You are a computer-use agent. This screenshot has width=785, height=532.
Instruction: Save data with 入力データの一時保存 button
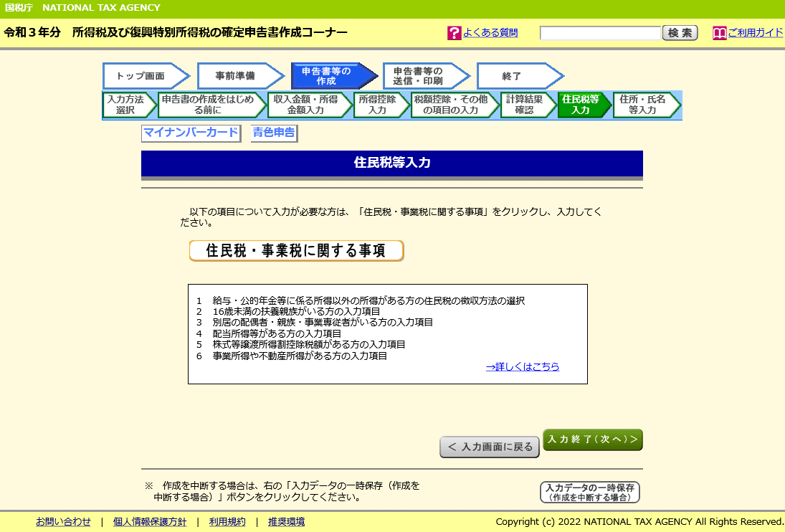(x=590, y=492)
